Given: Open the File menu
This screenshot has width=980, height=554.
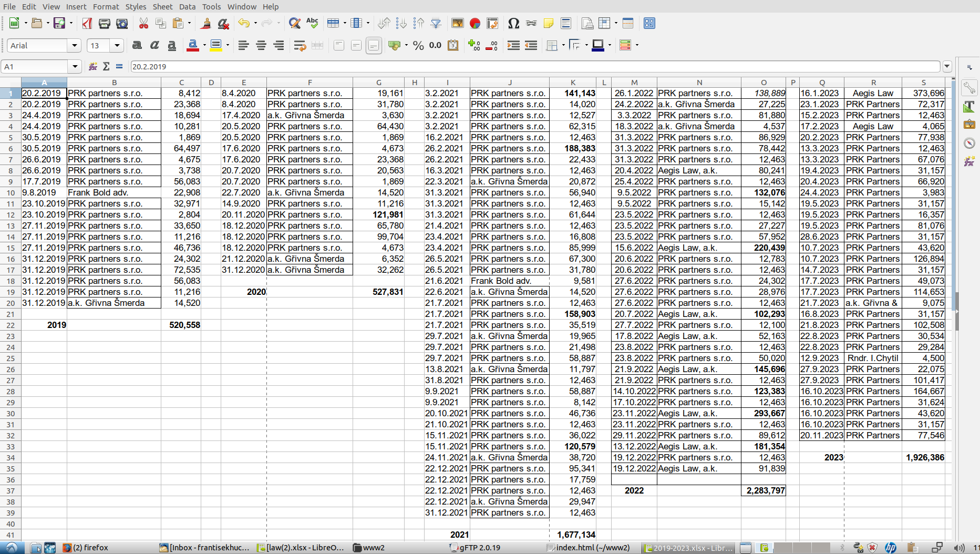Looking at the screenshot, I should pyautogui.click(x=9, y=6).
